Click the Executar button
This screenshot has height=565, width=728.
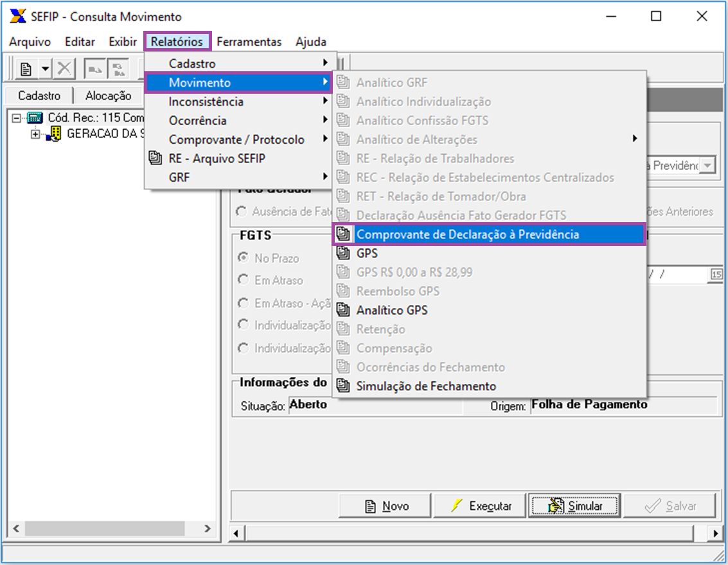click(479, 506)
